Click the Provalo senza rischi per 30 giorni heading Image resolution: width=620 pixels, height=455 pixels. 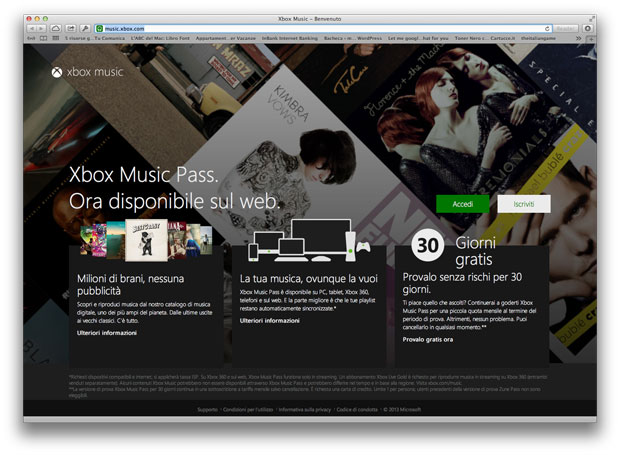462,283
